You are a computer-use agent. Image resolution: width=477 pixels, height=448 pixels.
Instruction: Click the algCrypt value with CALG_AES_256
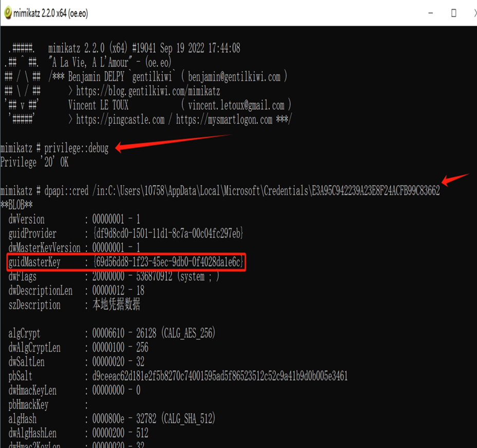pyautogui.click(x=154, y=333)
